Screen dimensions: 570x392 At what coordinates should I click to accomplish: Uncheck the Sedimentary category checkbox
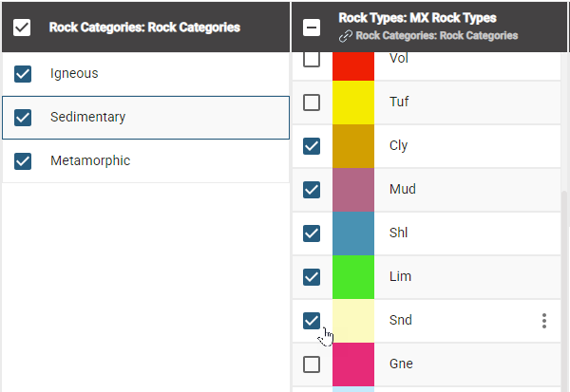coord(24,118)
